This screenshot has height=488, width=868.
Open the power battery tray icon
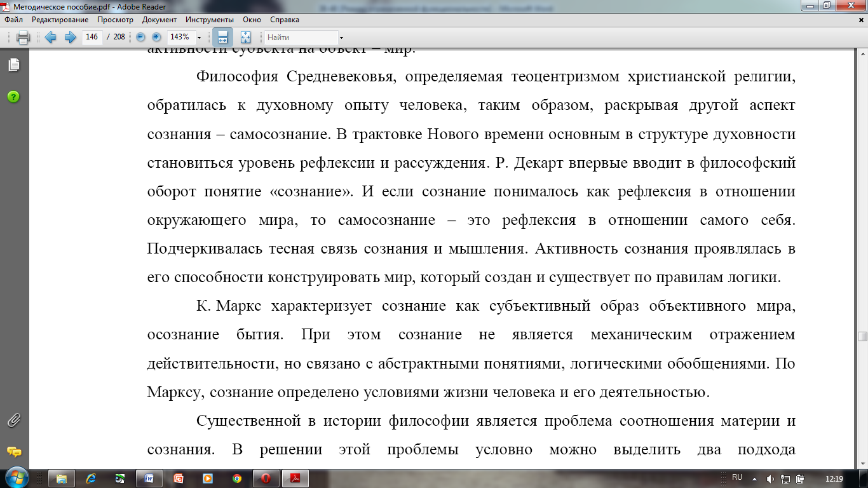point(801,478)
